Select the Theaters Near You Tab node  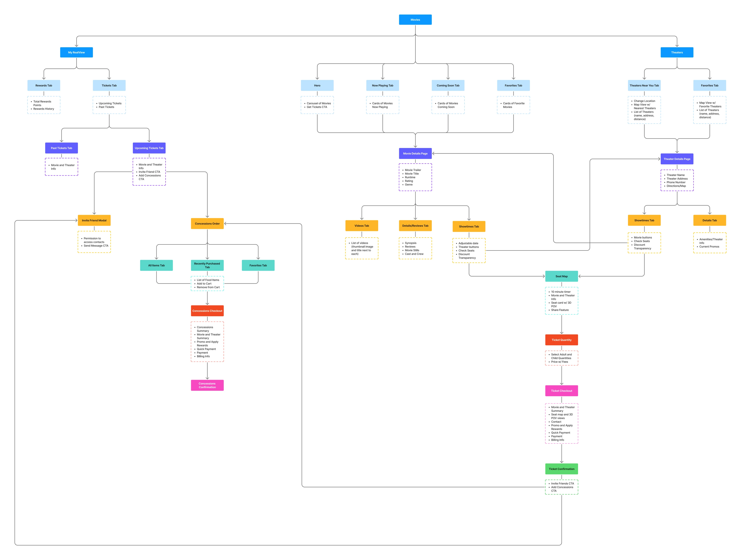tap(644, 85)
